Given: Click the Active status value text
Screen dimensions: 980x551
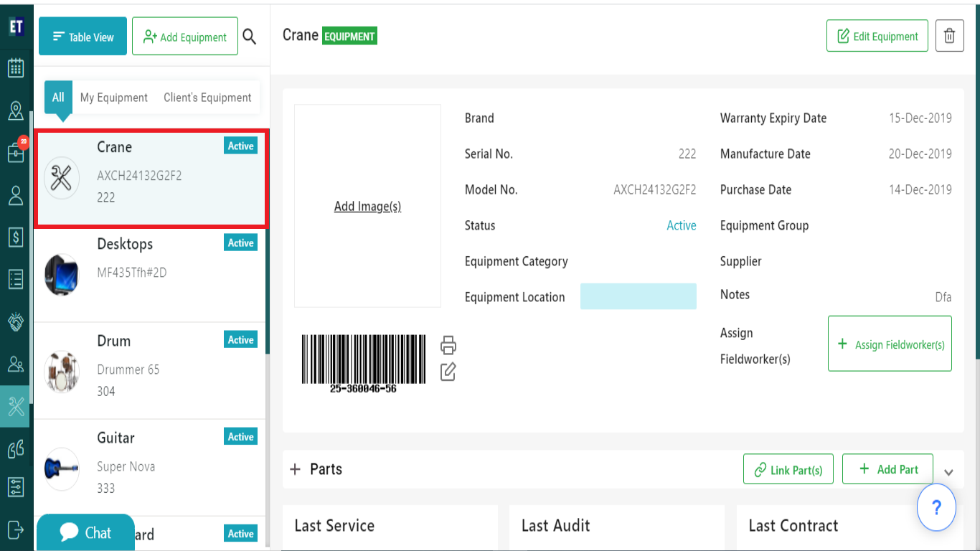Looking at the screenshot, I should pos(681,225).
